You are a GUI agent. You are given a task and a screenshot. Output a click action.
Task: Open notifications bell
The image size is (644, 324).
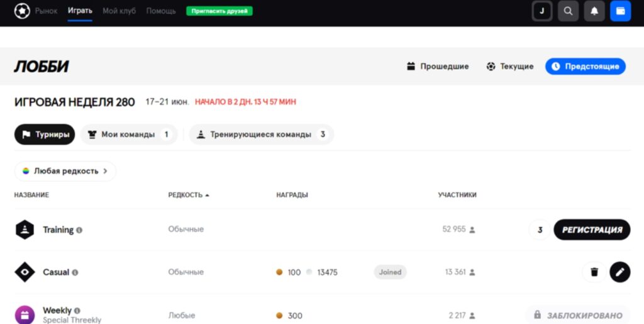[x=594, y=11]
